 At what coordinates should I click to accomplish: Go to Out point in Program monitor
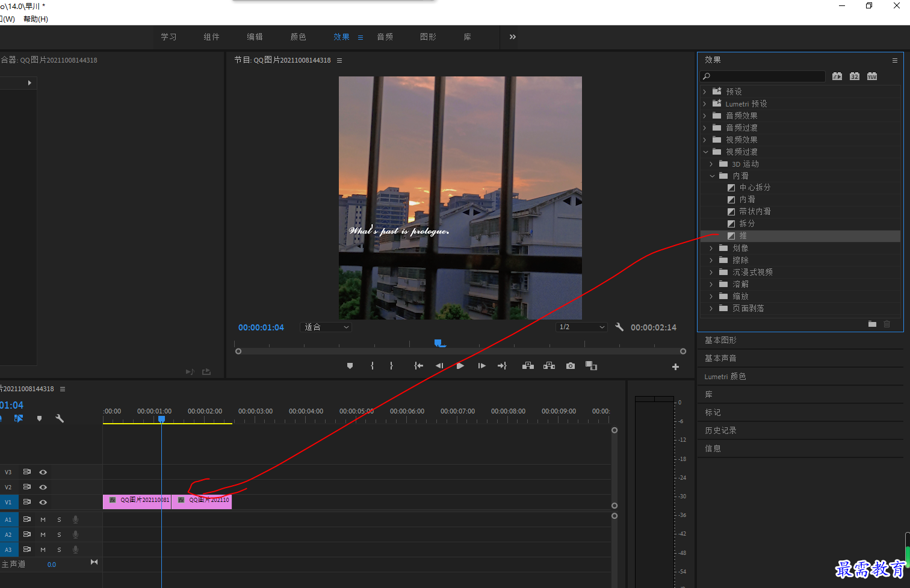[x=502, y=366]
